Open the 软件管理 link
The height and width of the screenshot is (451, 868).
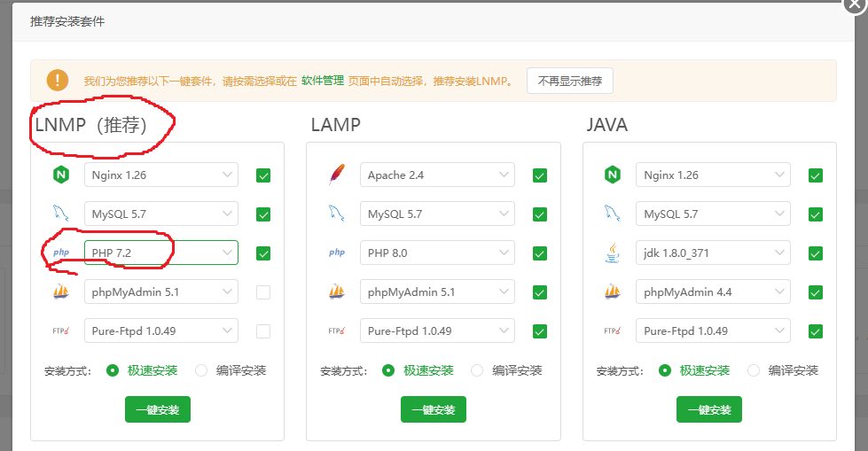click(x=323, y=81)
